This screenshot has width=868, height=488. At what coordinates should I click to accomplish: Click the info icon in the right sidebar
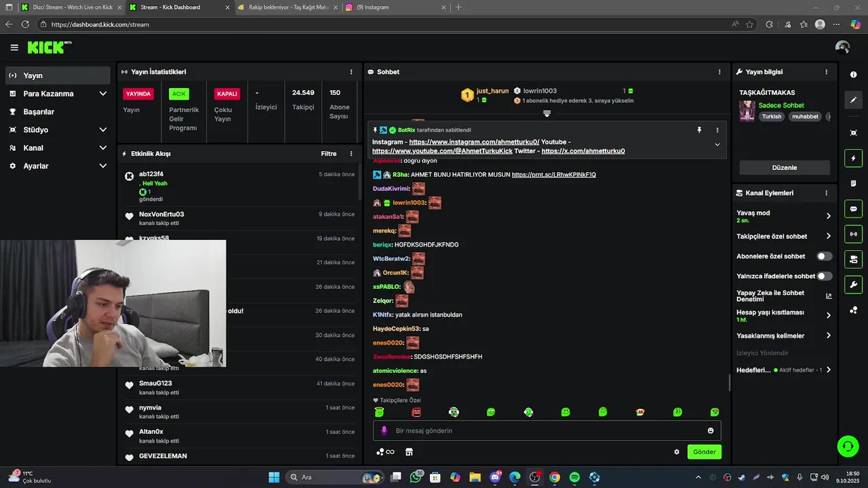pos(853,75)
